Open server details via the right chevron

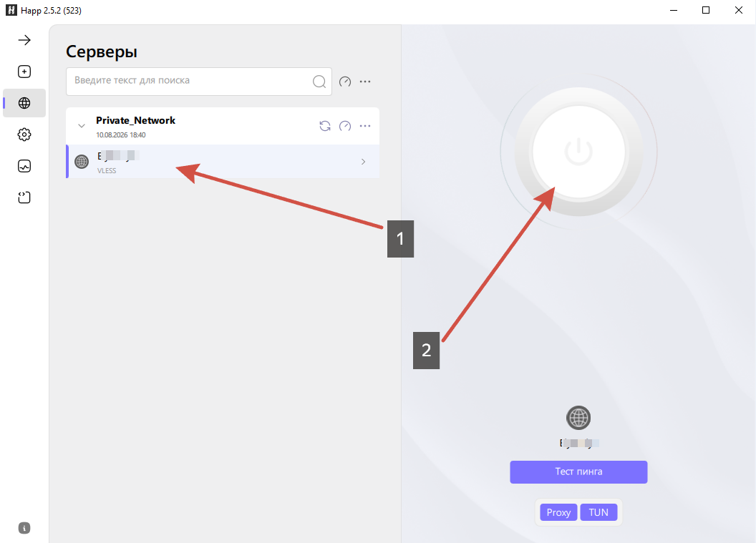click(x=363, y=162)
